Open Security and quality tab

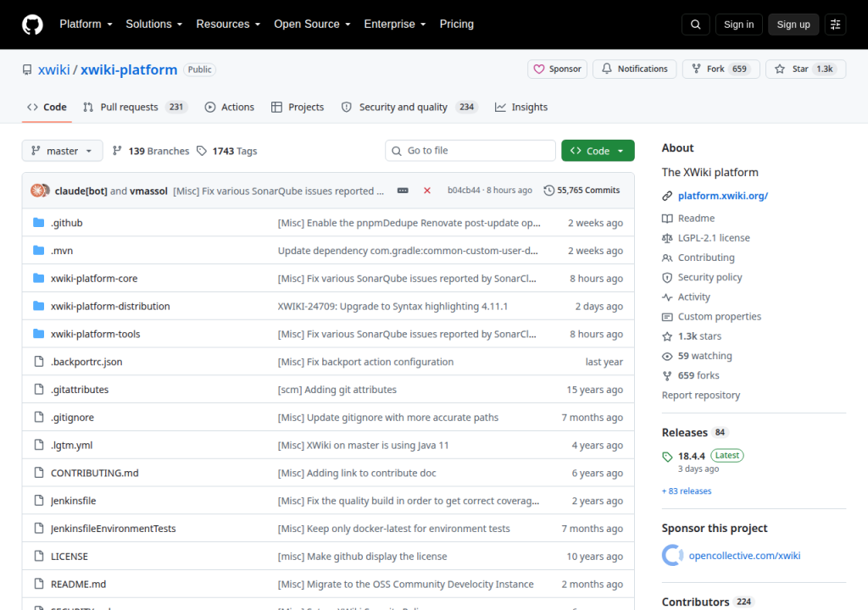pyautogui.click(x=409, y=108)
